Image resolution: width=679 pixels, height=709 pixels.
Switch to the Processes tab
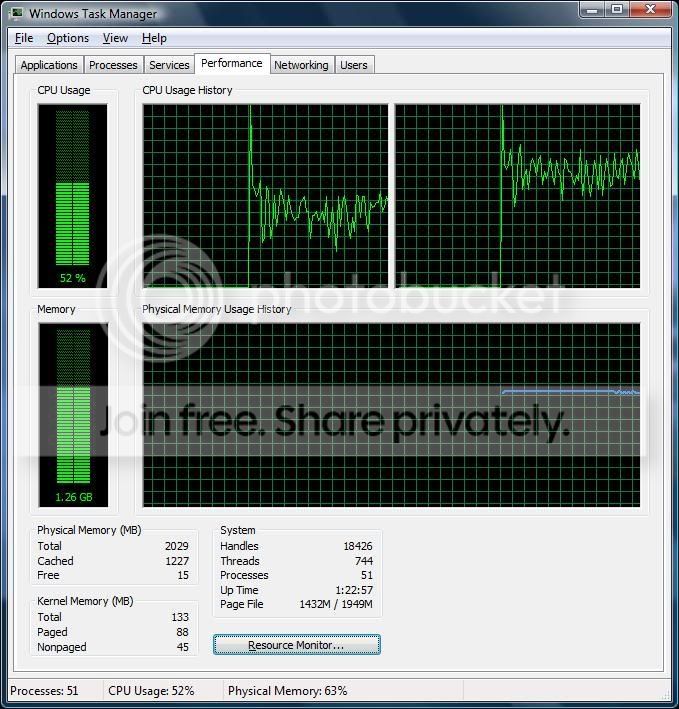coord(113,65)
